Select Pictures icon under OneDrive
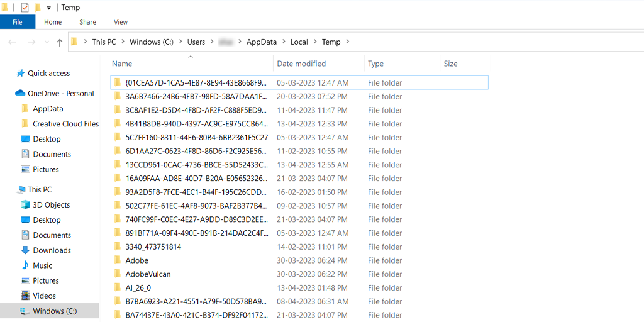The height and width of the screenshot is (322, 644). coord(25,169)
